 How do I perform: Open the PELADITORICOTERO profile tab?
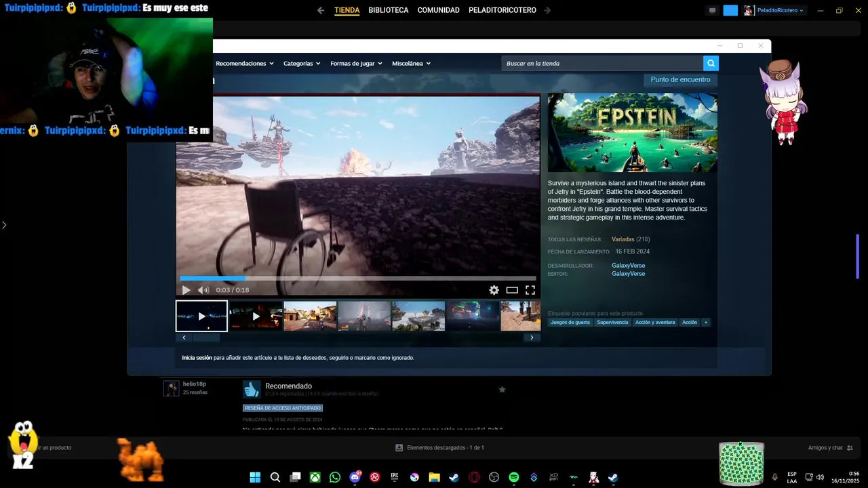click(x=502, y=10)
